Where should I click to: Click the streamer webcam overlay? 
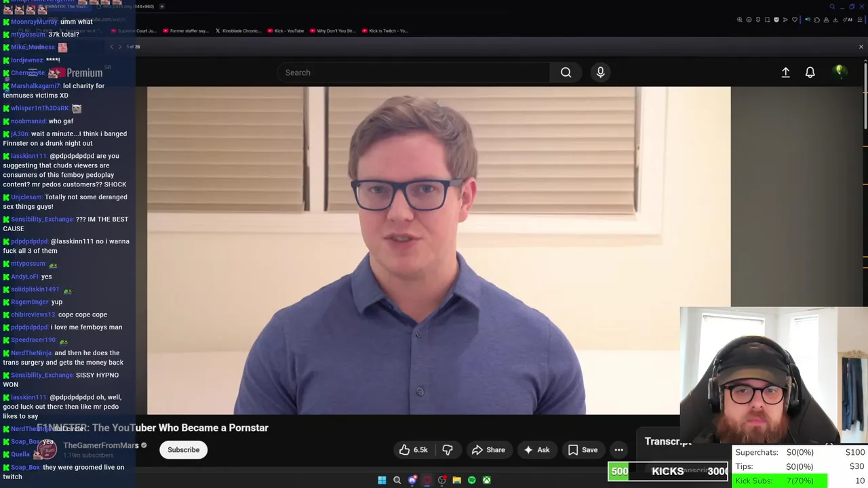tap(774, 375)
